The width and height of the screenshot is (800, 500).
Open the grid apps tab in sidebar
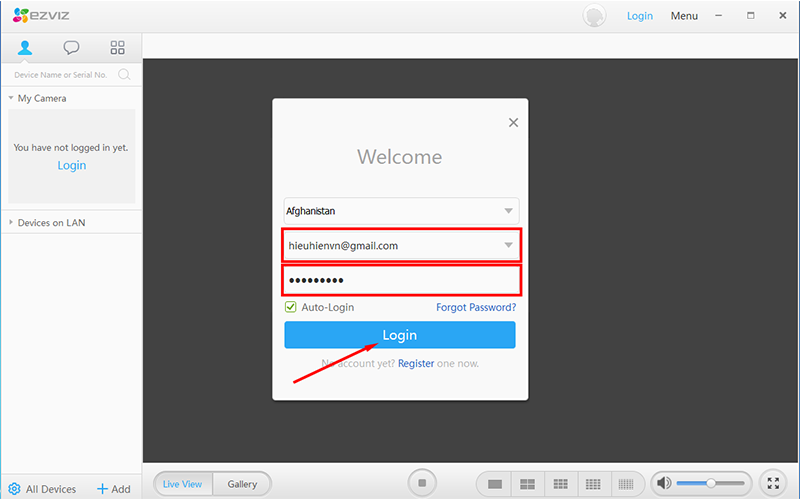click(117, 47)
